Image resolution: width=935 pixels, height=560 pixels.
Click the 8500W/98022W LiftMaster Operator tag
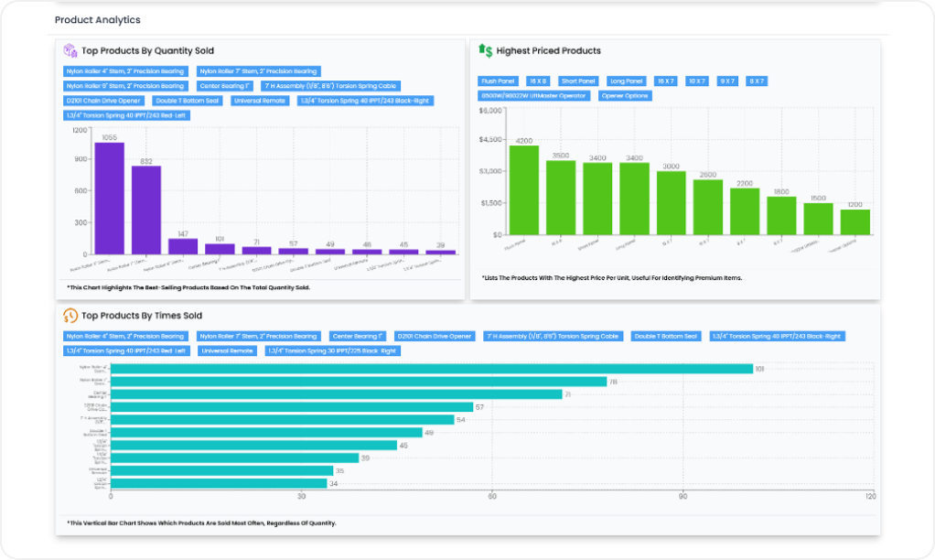point(535,96)
